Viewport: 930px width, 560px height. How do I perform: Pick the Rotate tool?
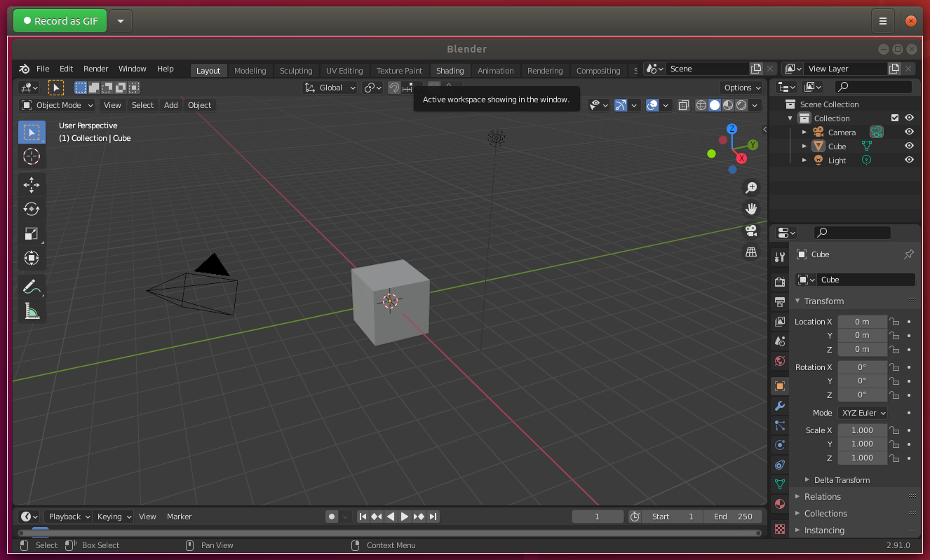pyautogui.click(x=32, y=209)
